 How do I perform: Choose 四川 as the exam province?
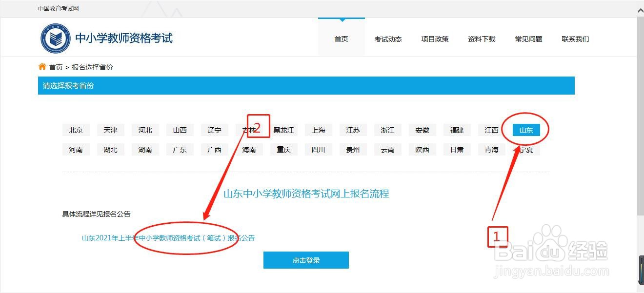click(x=318, y=149)
